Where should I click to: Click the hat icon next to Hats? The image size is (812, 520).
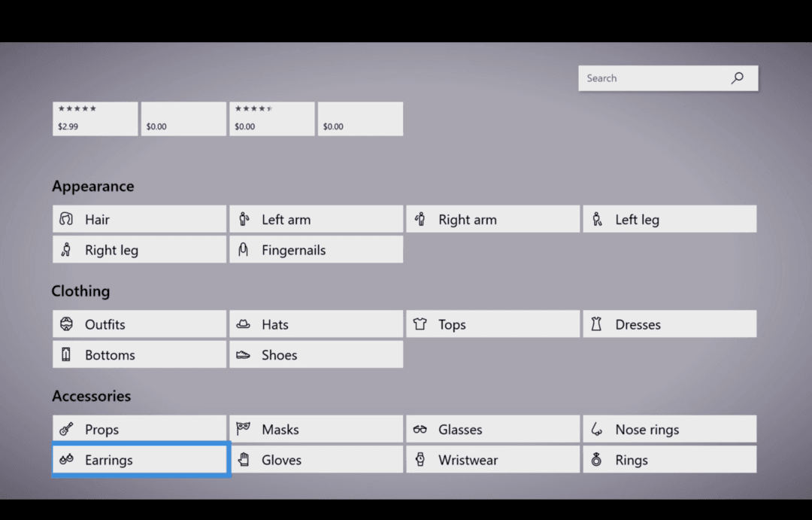(244, 324)
